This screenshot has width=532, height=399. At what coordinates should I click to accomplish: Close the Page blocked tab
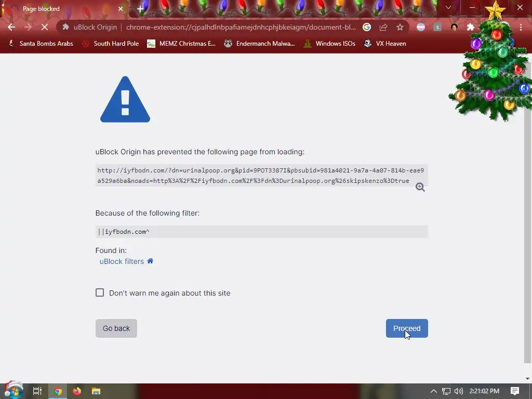(121, 9)
